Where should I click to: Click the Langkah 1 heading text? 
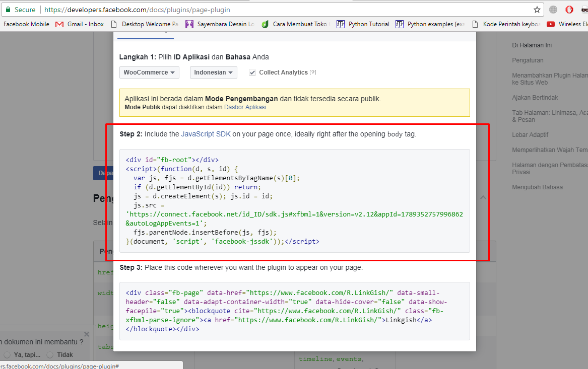[x=194, y=57]
